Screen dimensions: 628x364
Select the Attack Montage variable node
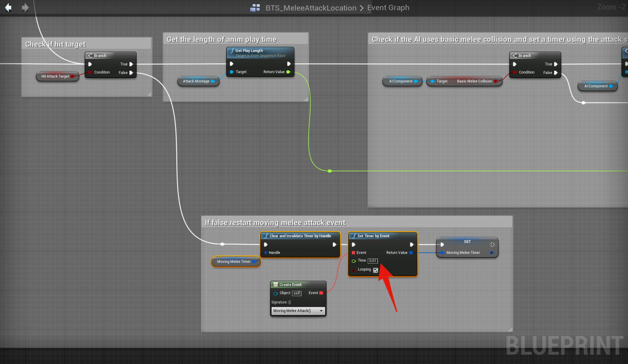point(196,81)
